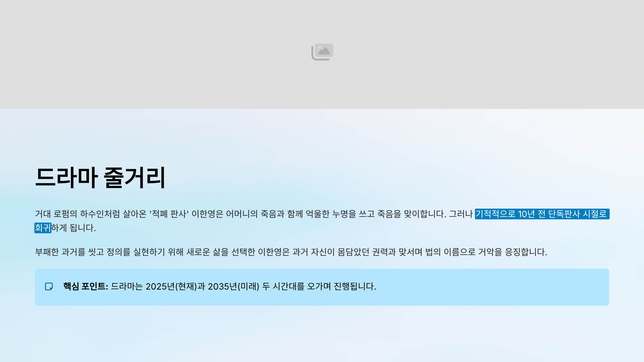Image resolution: width=644 pixels, height=362 pixels.
Task: Click the phrase '거대 로펌의' starting first paragraph
Action: [56, 214]
